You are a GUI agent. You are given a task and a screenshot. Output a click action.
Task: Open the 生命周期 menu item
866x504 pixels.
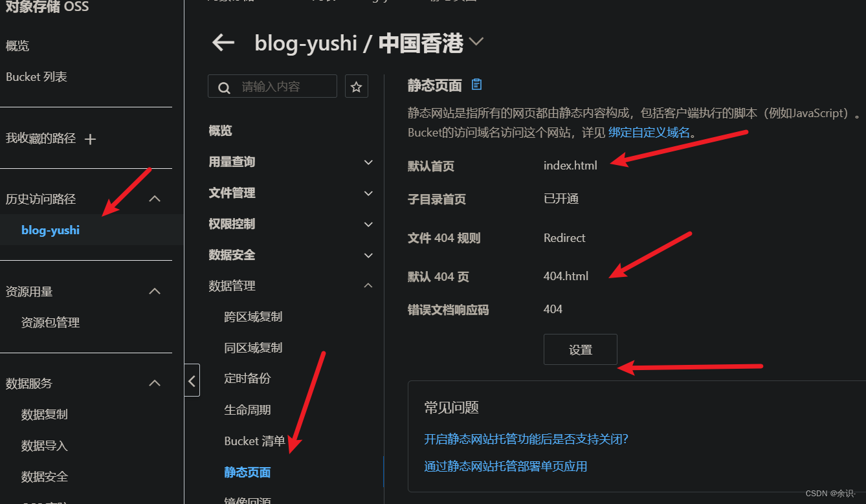click(247, 410)
